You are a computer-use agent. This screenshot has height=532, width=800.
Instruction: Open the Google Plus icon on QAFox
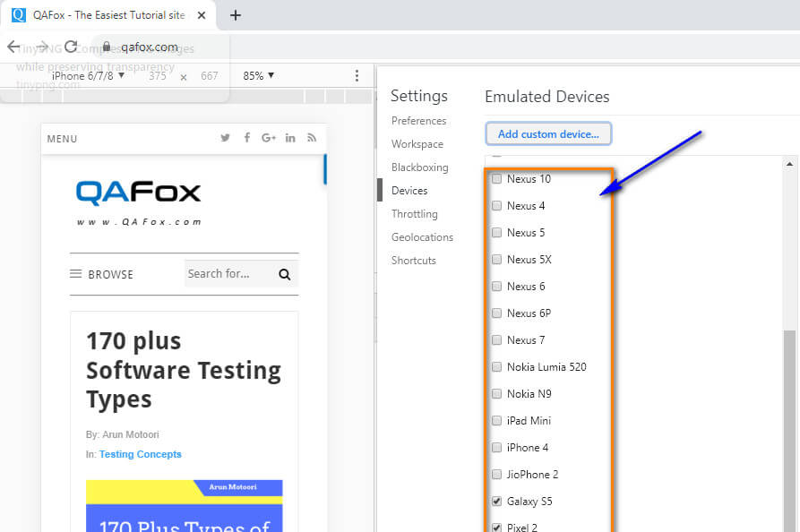click(x=269, y=138)
